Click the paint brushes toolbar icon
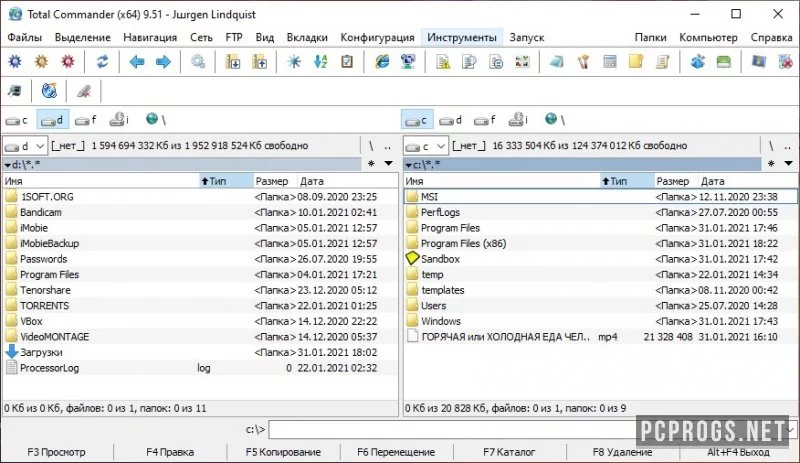The height and width of the screenshot is (463, 800). [583, 62]
